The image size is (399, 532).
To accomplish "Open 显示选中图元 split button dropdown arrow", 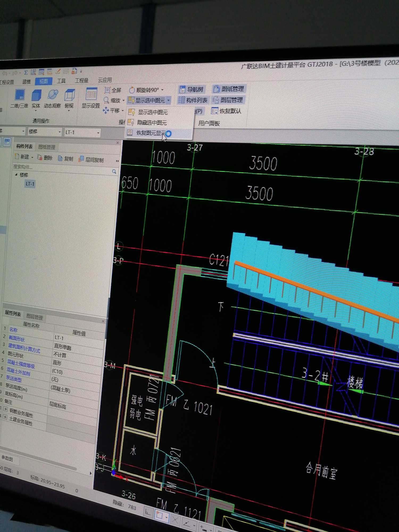I will (x=169, y=101).
